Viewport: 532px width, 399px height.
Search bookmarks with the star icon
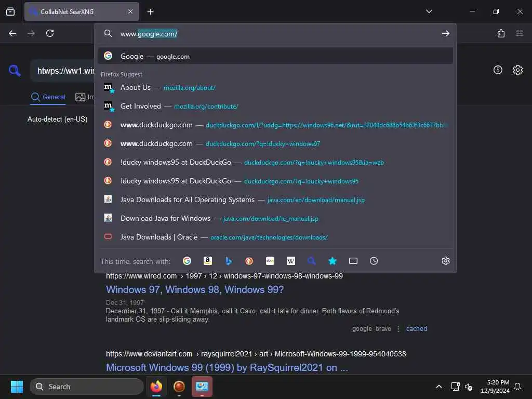click(332, 261)
